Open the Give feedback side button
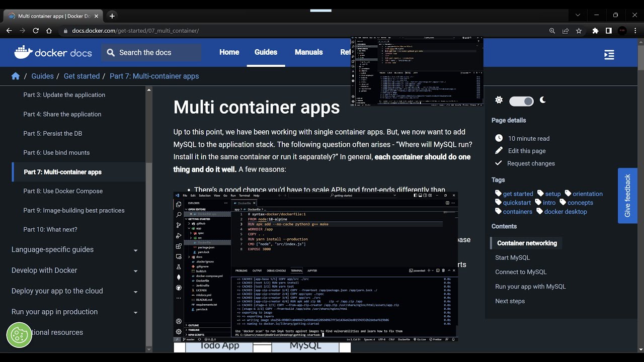Screen dimensions: 644x362 tap(627, 196)
